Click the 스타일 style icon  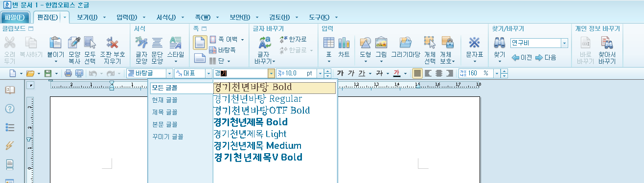[175, 43]
